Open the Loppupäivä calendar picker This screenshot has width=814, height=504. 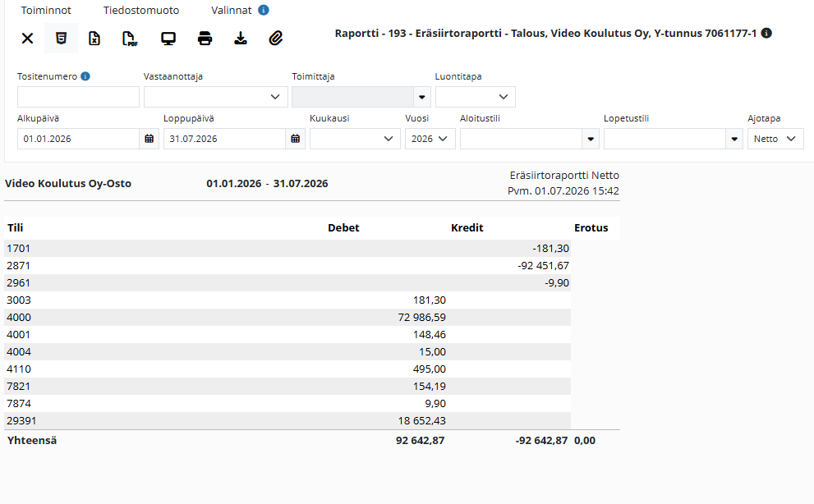tap(296, 139)
